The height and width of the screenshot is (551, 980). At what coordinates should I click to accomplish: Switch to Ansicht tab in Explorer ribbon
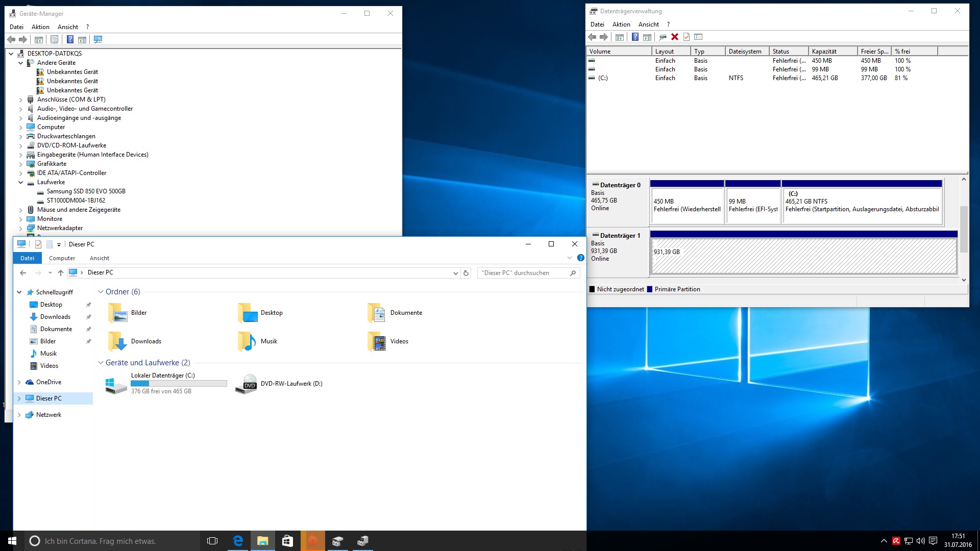(x=99, y=258)
